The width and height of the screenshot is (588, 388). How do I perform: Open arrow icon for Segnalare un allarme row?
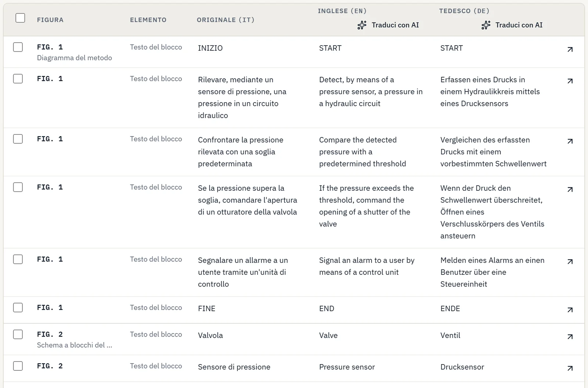[x=570, y=262]
